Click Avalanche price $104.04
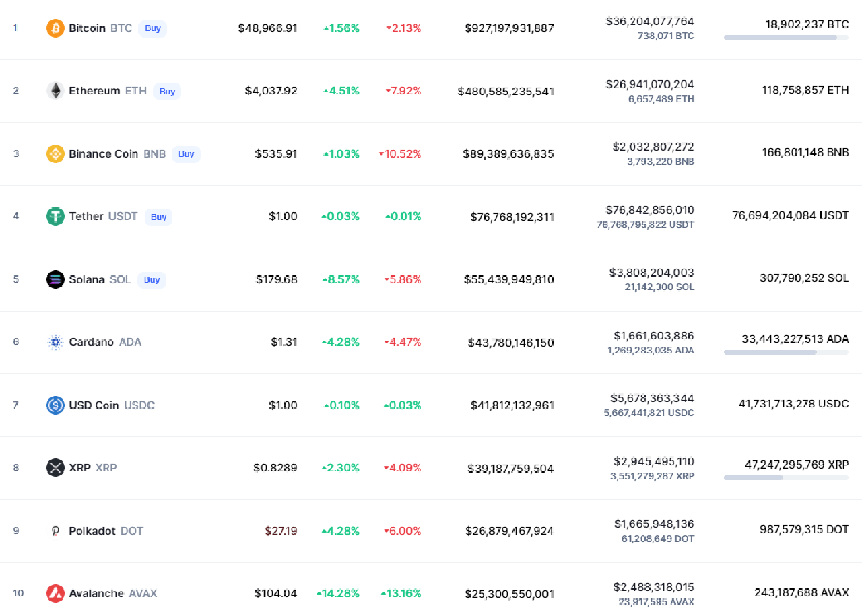The height and width of the screenshot is (616, 862). tap(275, 593)
